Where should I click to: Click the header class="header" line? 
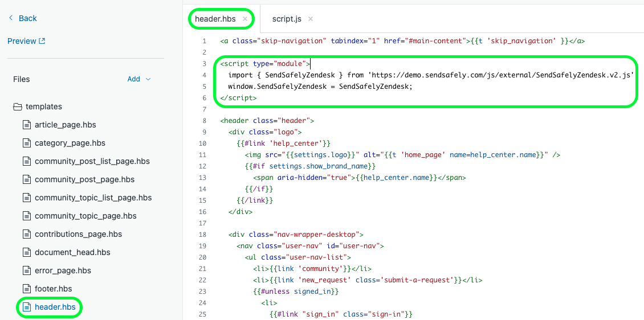pos(267,121)
